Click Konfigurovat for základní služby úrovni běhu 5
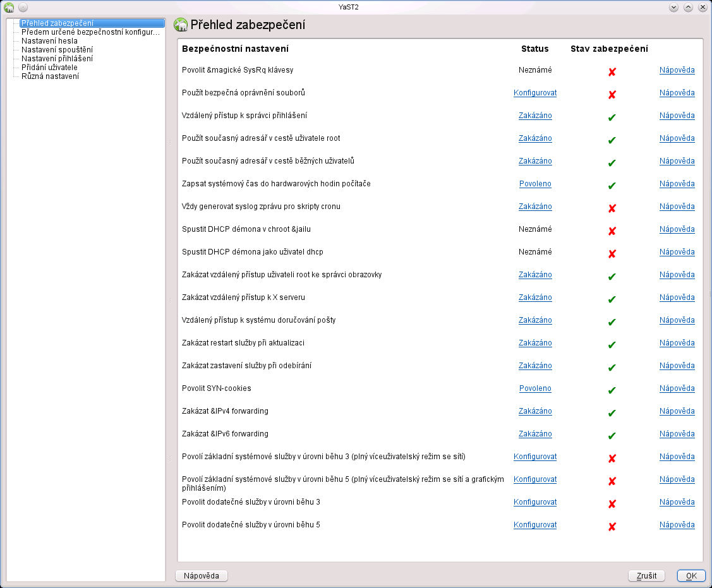This screenshot has height=588, width=712. pyautogui.click(x=535, y=479)
